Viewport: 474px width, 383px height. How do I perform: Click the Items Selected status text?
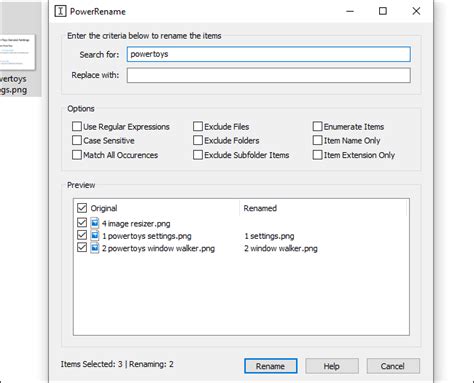(117, 364)
